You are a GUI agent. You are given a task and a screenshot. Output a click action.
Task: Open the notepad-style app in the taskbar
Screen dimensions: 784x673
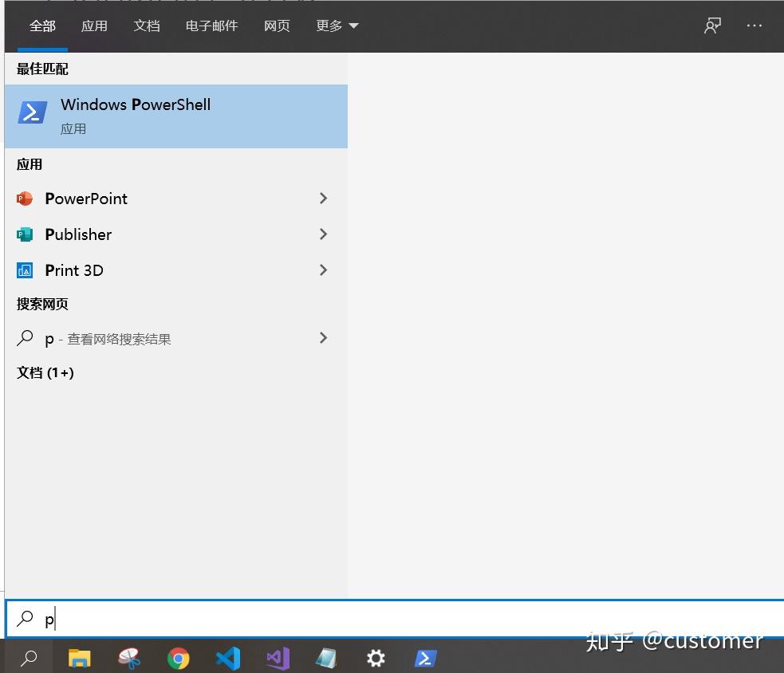pyautogui.click(x=326, y=658)
